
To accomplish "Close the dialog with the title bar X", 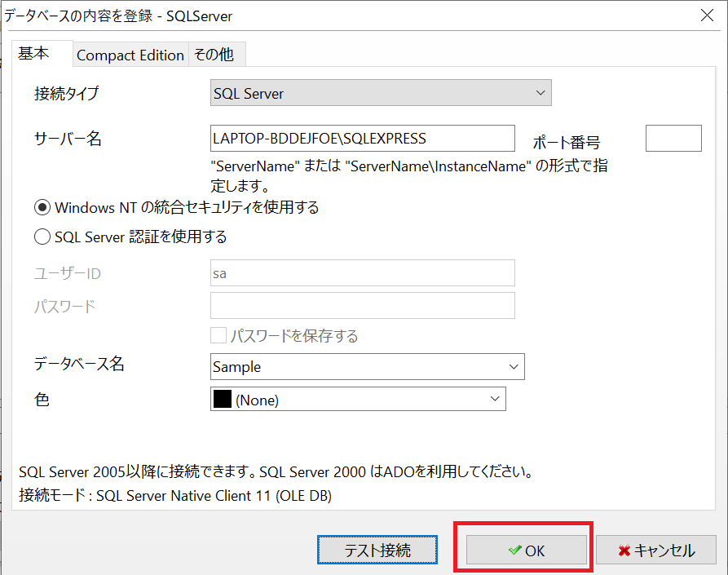I will coord(707,15).
